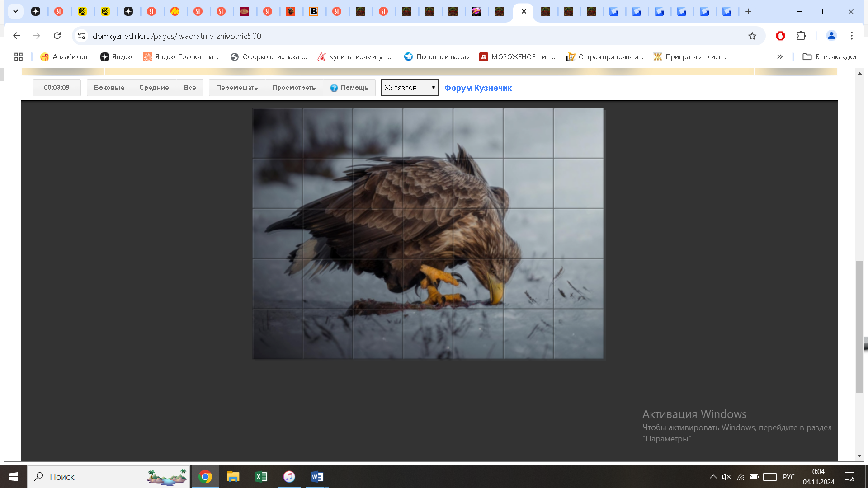Open Chrome three-dot menu
This screenshot has height=488, width=868.
852,36
